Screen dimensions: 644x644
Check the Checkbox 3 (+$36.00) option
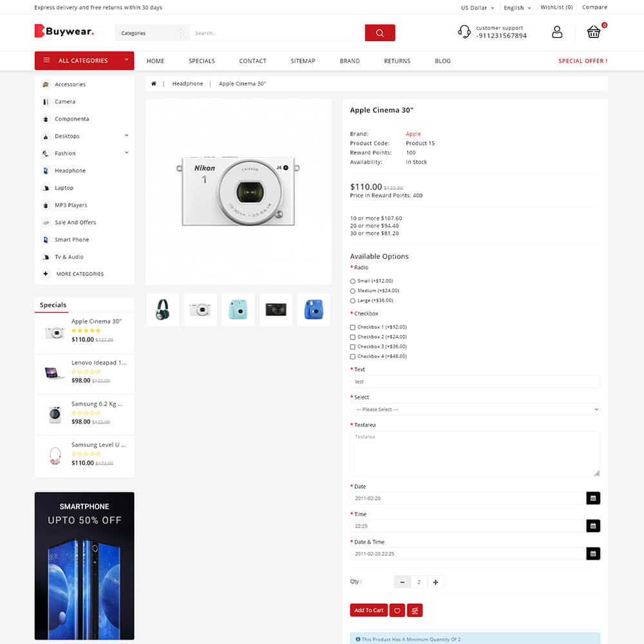pos(352,346)
